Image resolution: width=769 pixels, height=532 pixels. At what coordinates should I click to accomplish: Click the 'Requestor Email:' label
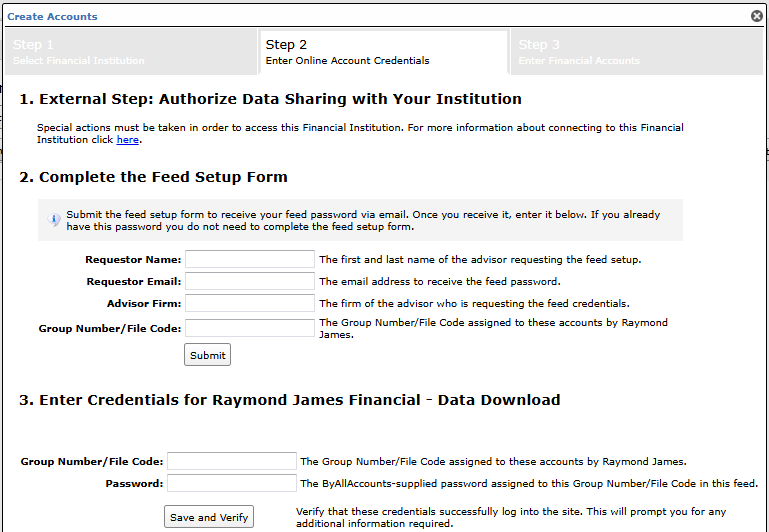(x=134, y=282)
